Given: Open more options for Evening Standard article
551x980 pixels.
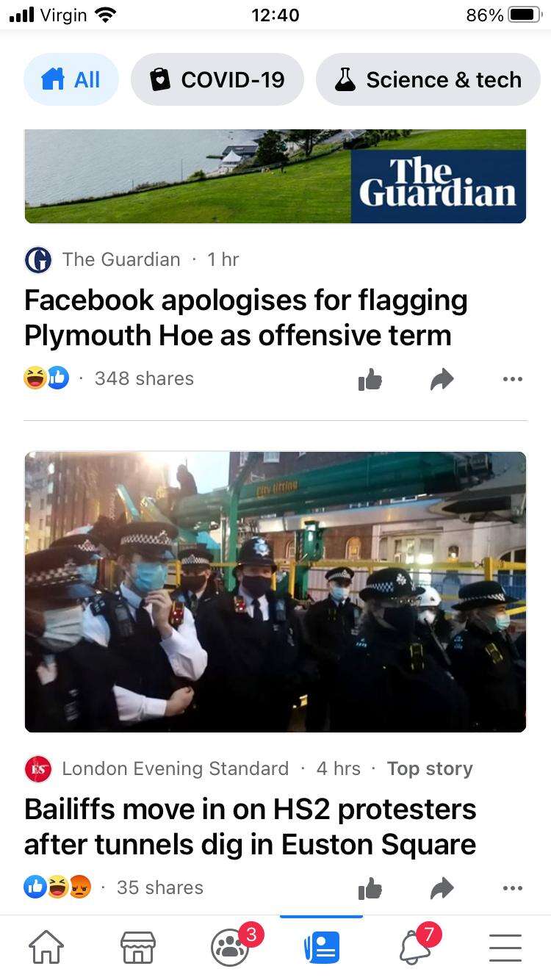Looking at the screenshot, I should [513, 888].
